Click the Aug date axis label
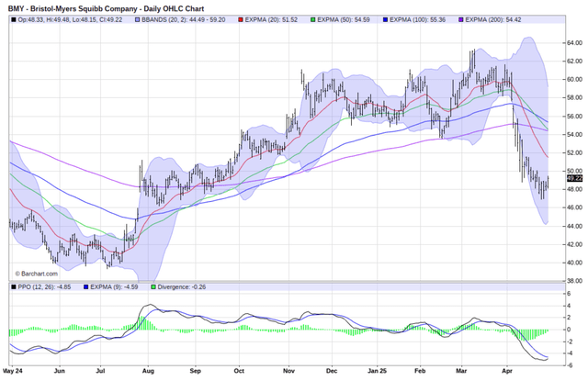Screen dimensions: 588x392 click(148, 371)
